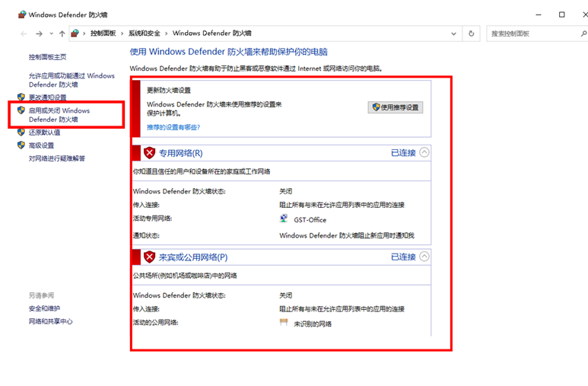The height and width of the screenshot is (386, 588).
Task: Click the 专用网络(R) section heading
Action: (x=181, y=153)
